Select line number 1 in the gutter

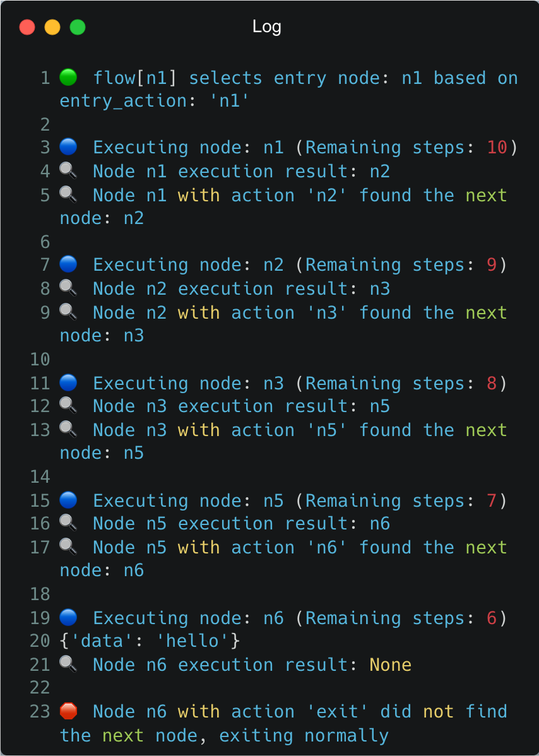[44, 77]
